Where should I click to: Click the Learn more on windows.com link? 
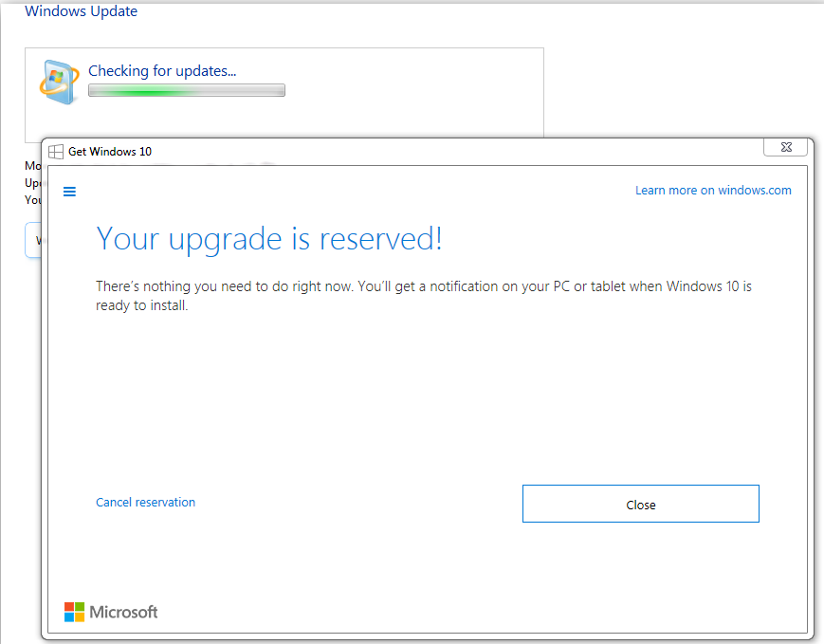(x=713, y=191)
